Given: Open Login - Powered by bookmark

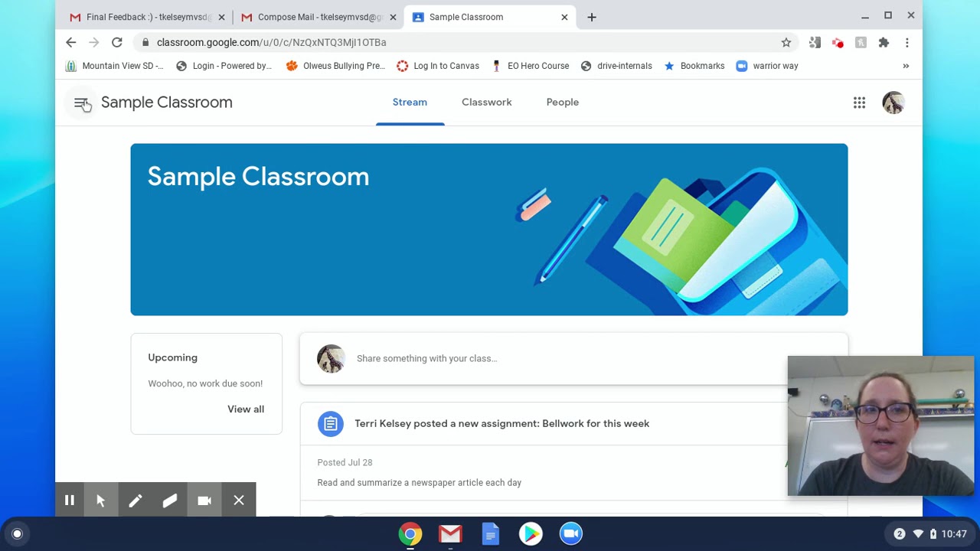Looking at the screenshot, I should (x=224, y=66).
